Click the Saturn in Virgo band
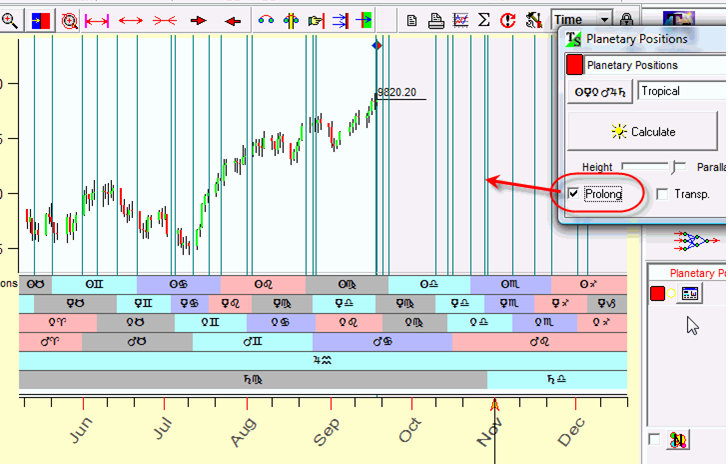 tap(253, 380)
